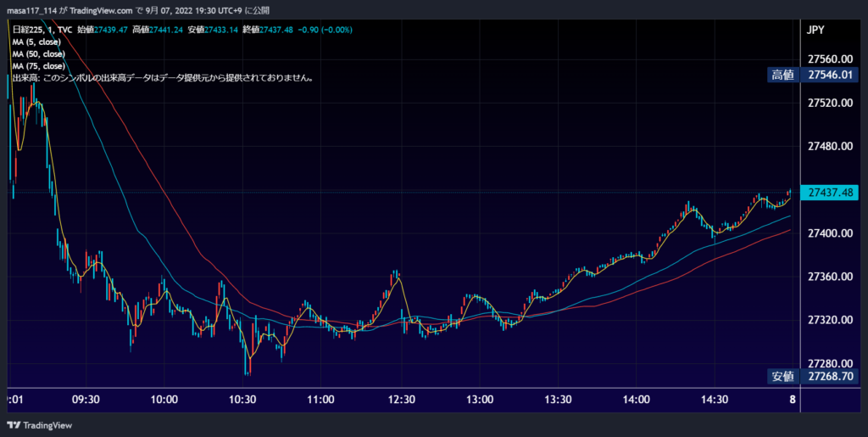Click the 10:00 time axis label
Screen dimensions: 868x437
point(164,400)
